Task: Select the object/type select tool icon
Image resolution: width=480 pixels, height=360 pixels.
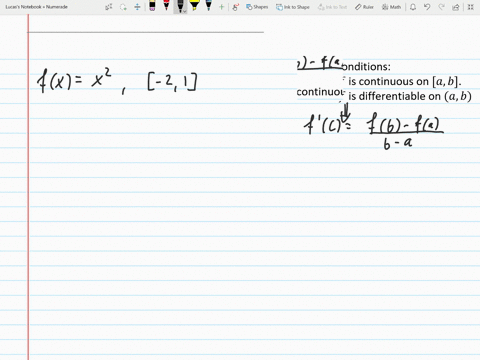Action: coord(109,7)
